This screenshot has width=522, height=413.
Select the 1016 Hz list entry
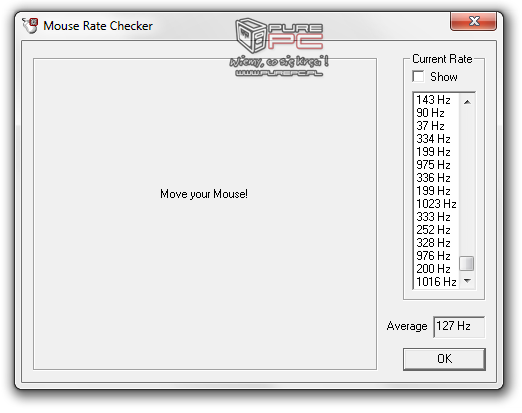(x=436, y=282)
